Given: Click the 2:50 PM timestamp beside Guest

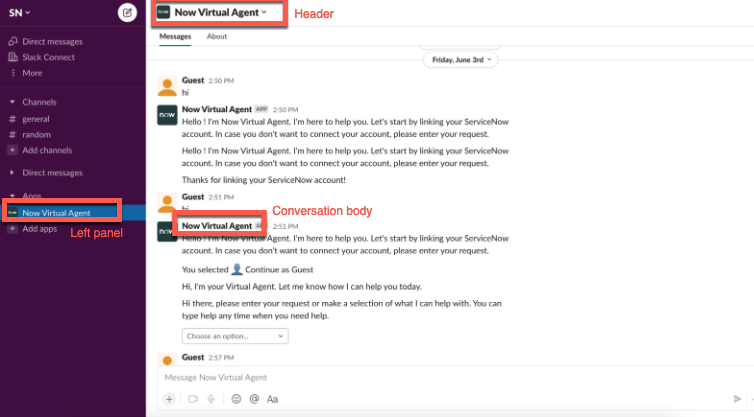Looking at the screenshot, I should point(221,81).
